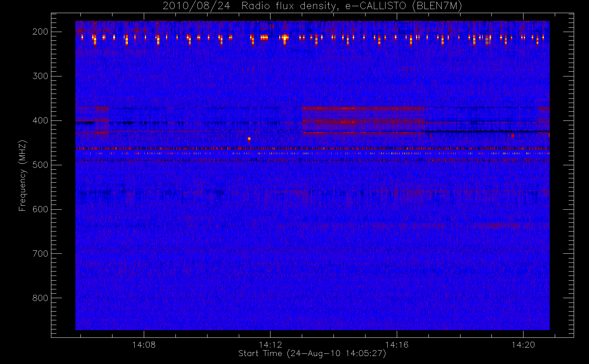
Task: Click the 600 frequency tick label
Action: (40, 209)
